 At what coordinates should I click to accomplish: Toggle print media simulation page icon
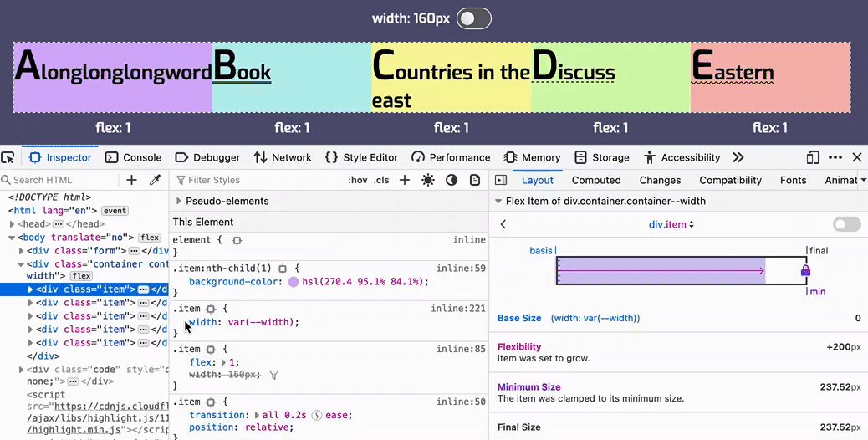pos(475,180)
